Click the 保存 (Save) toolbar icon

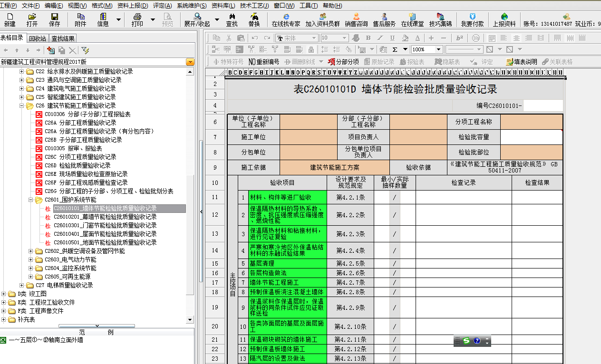pos(54,19)
